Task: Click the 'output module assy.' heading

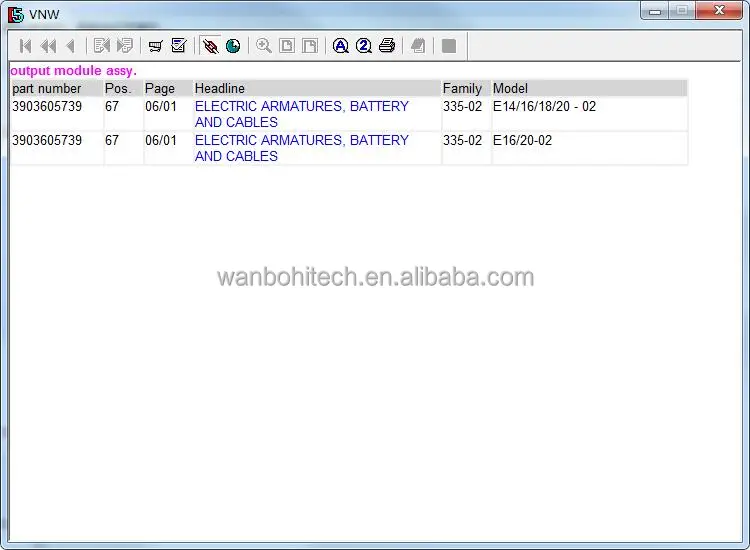Action: pyautogui.click(x=73, y=71)
